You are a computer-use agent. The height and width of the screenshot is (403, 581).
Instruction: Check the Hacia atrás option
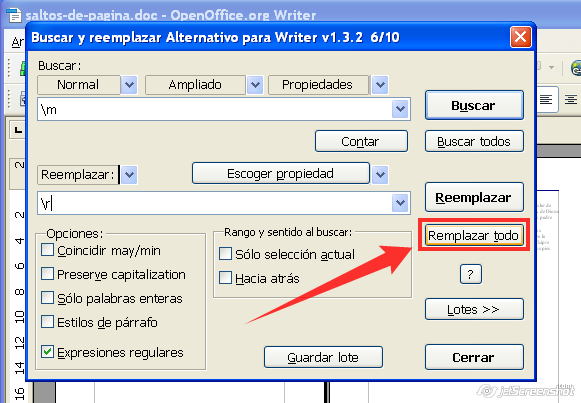pyautogui.click(x=225, y=278)
